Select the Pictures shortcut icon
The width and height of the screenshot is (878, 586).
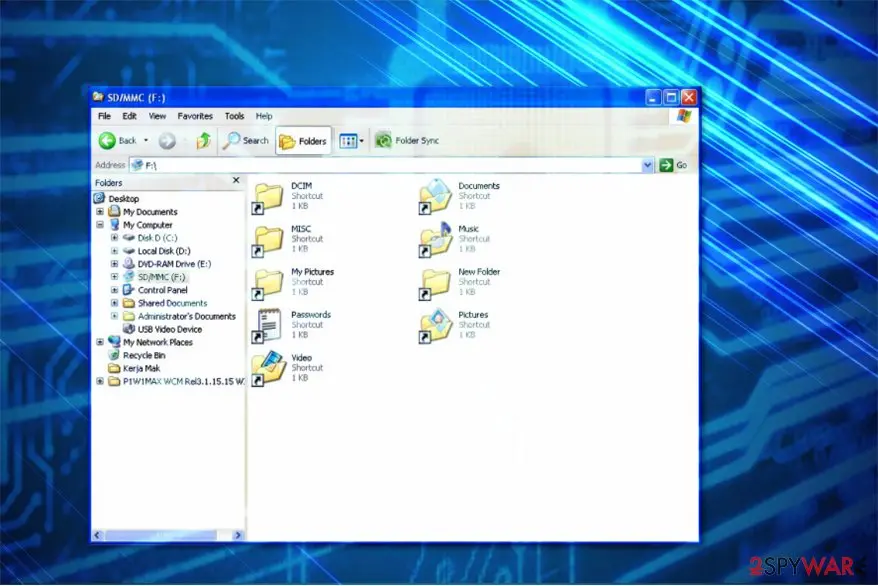pyautogui.click(x=435, y=325)
